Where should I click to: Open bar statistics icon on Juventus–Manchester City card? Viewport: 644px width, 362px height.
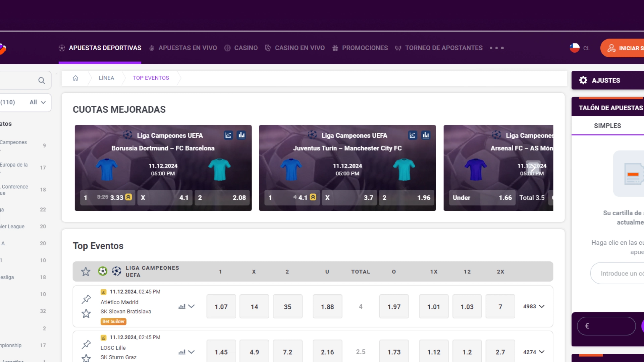(x=426, y=135)
